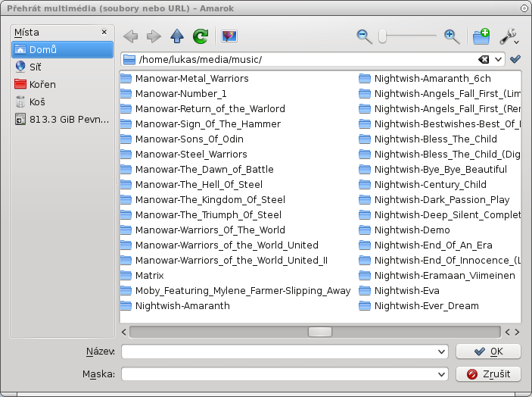Go forward with the right arrow toolbar icon
The image size is (532, 397).
[x=154, y=36]
